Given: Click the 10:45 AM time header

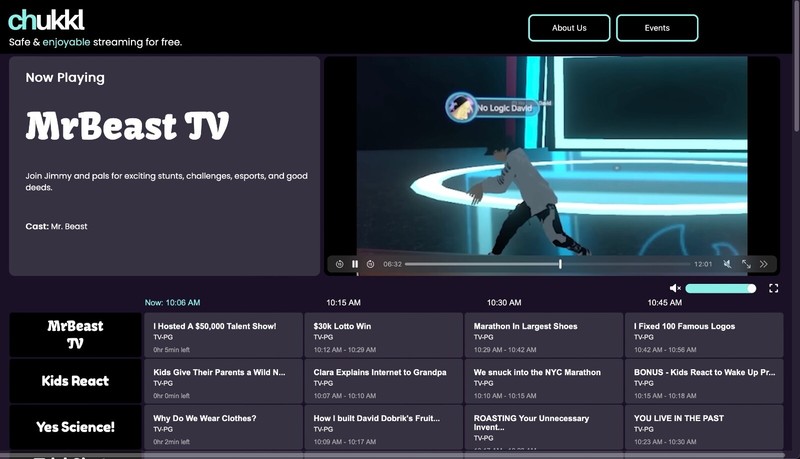Looking at the screenshot, I should [x=665, y=302].
